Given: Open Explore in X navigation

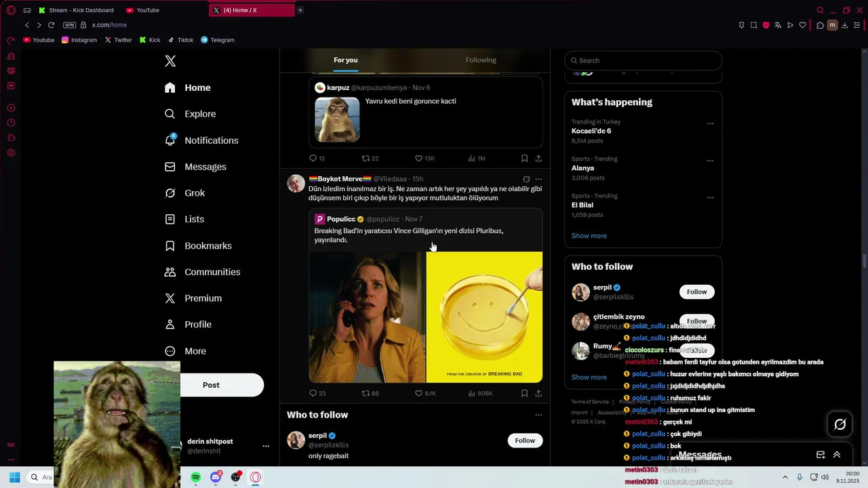Looking at the screenshot, I should tap(191, 114).
